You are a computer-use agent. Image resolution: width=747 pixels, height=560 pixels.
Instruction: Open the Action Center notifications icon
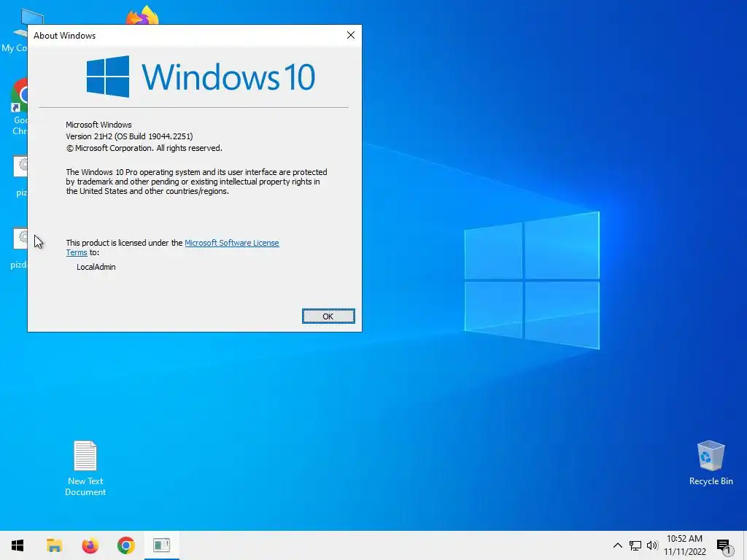[x=724, y=545]
